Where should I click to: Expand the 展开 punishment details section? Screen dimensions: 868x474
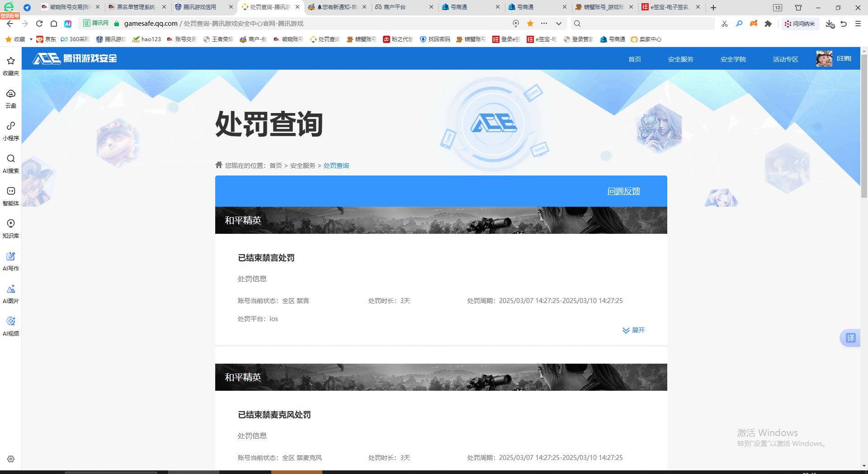tap(633, 330)
